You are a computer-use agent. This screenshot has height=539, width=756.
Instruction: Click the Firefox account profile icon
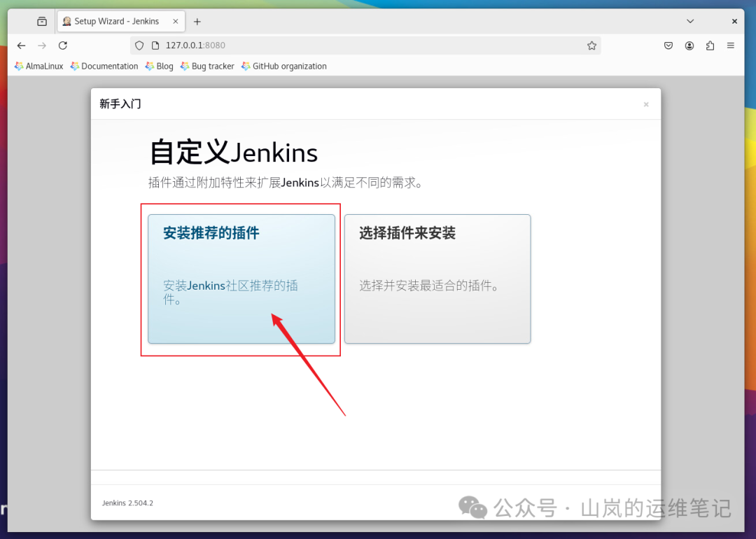[689, 45]
